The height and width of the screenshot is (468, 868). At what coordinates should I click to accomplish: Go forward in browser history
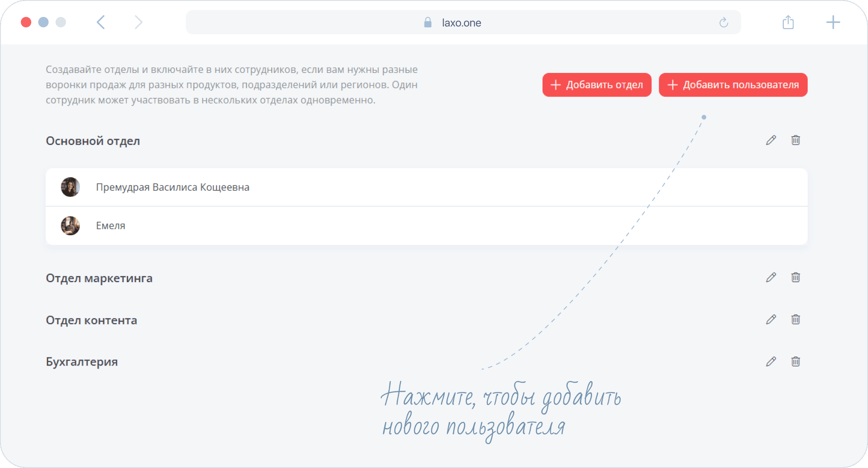[x=138, y=22]
